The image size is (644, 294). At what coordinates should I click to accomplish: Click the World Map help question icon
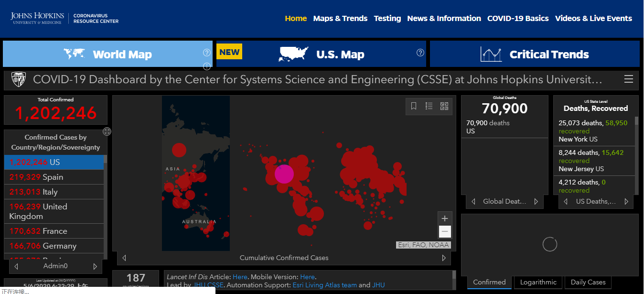pyautogui.click(x=207, y=53)
